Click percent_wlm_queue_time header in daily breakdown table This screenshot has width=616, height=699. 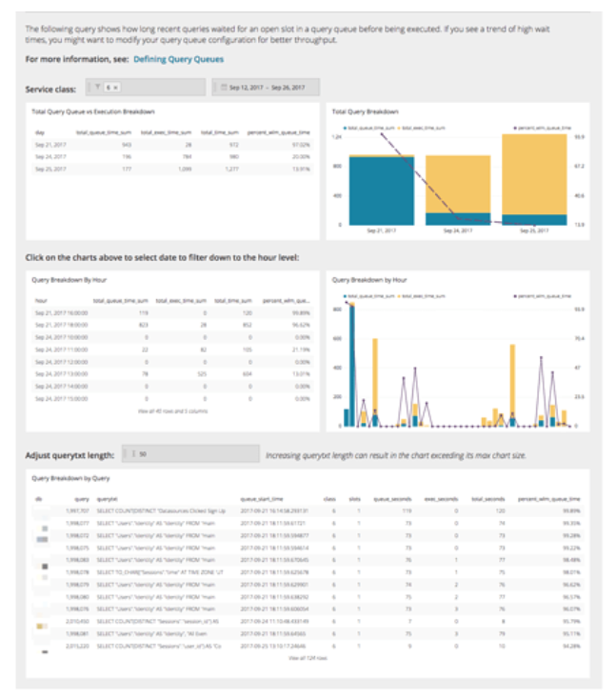(279, 132)
